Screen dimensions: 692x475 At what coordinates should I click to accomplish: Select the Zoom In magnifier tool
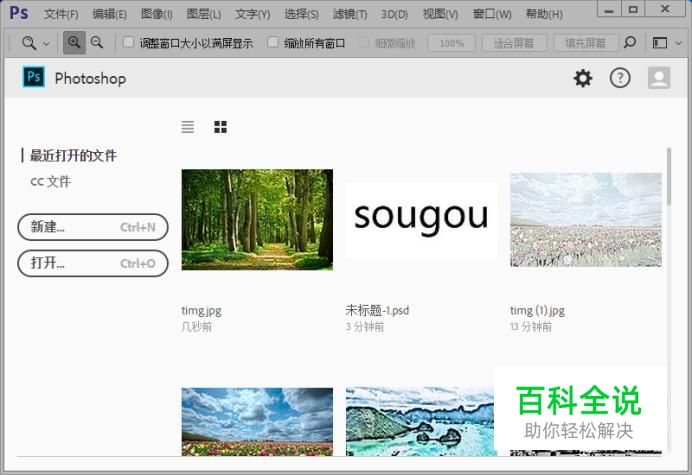coord(74,43)
